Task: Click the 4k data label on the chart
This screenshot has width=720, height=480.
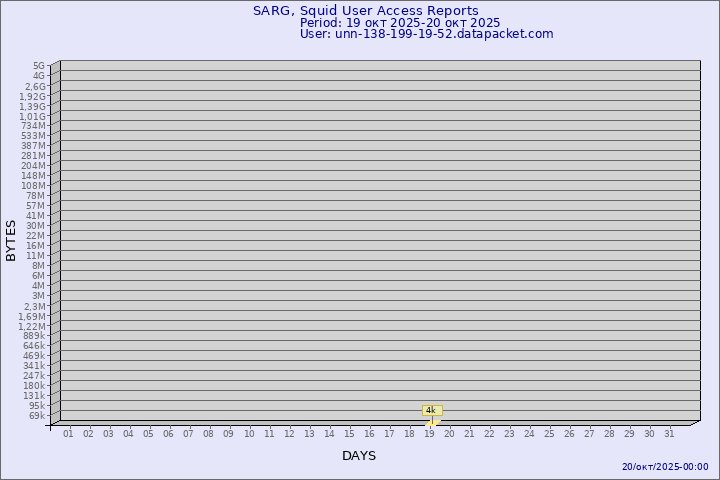Action: (x=432, y=410)
